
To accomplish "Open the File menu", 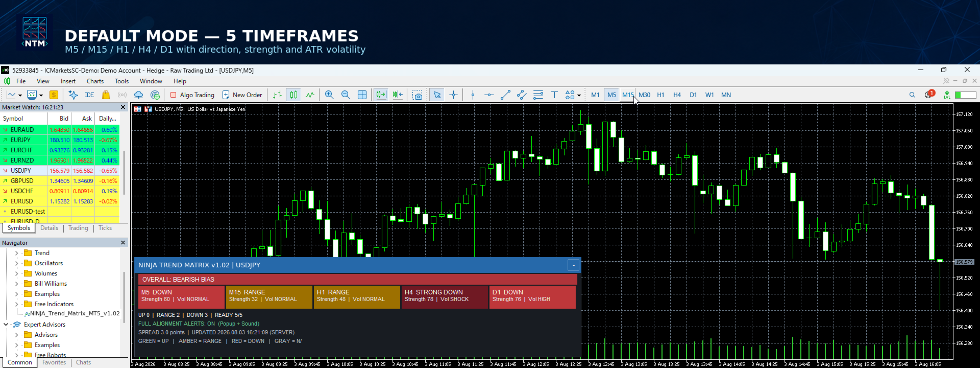I will coord(21,81).
